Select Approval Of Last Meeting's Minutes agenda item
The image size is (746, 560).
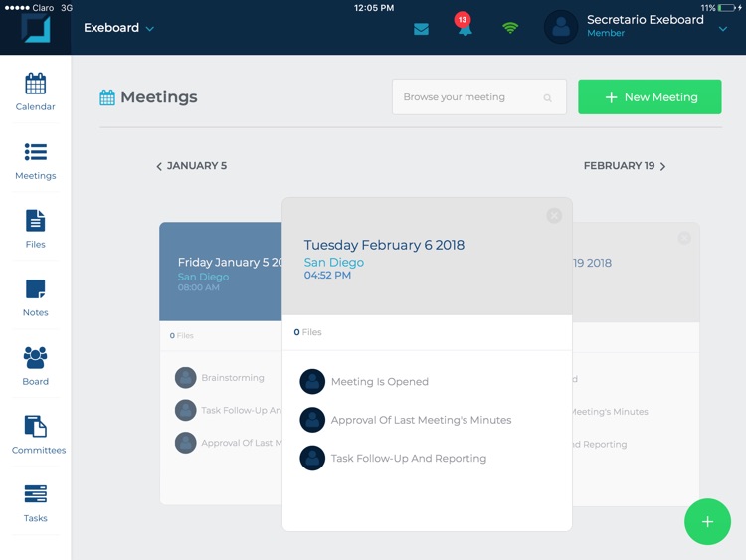[x=421, y=420]
